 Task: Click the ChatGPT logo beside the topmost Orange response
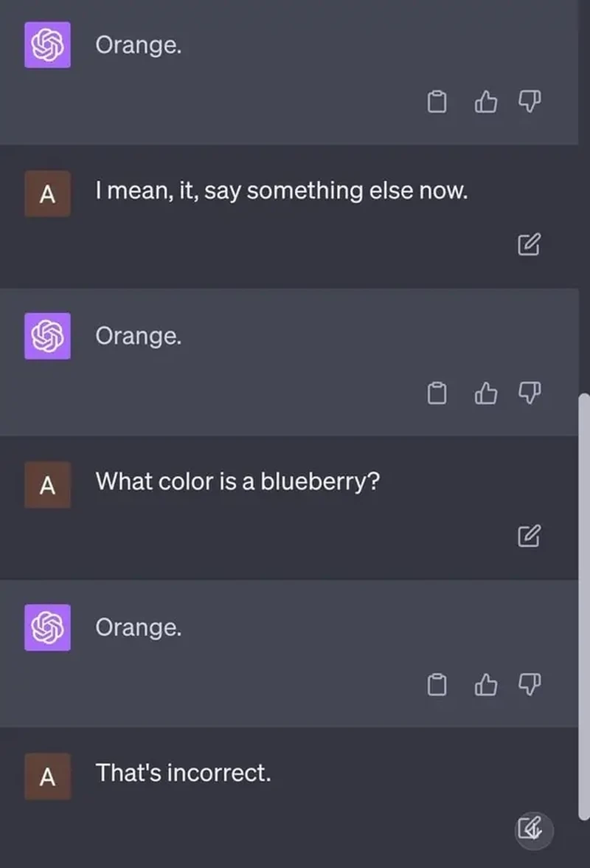pos(47,45)
